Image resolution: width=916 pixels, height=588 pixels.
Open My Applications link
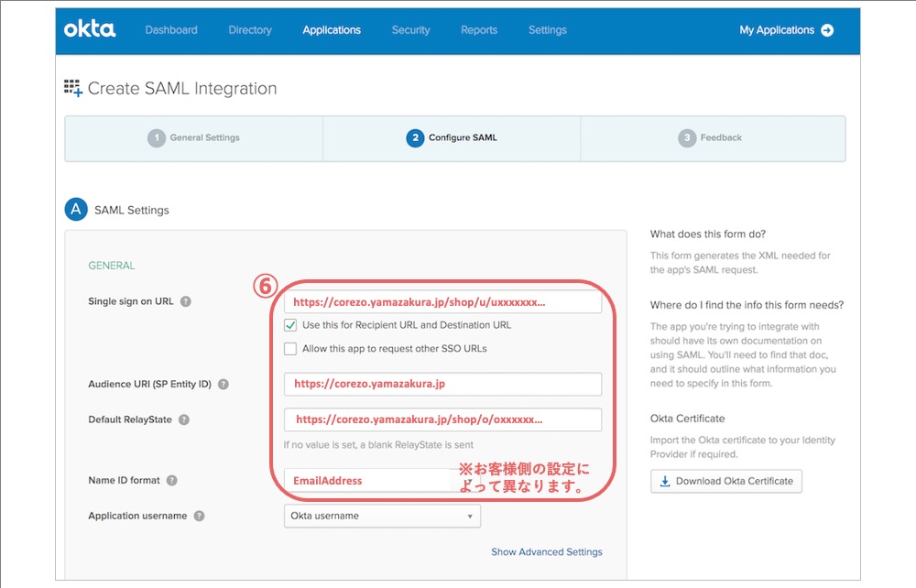777,30
